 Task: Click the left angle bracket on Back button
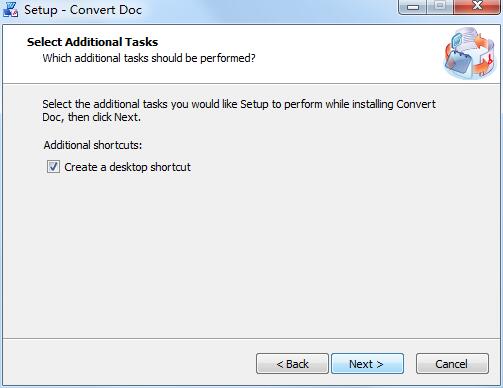tap(279, 364)
